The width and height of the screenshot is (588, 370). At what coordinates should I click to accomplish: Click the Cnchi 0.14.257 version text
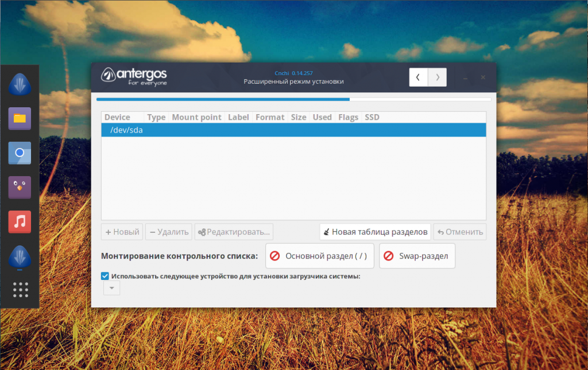293,73
